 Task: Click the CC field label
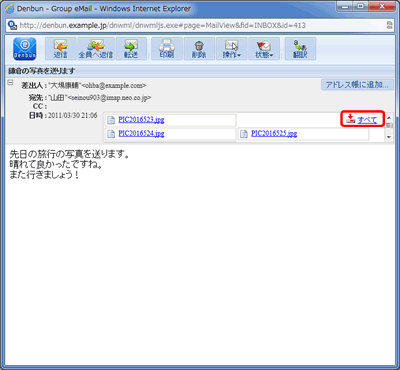click(x=40, y=106)
